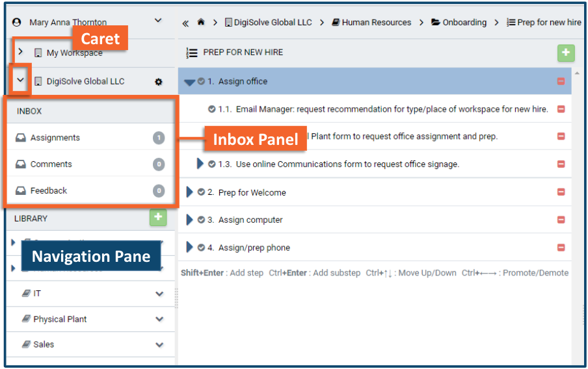The image size is (588, 369).
Task: Open the Physical Plant dropdown chevron
Action: tap(159, 320)
